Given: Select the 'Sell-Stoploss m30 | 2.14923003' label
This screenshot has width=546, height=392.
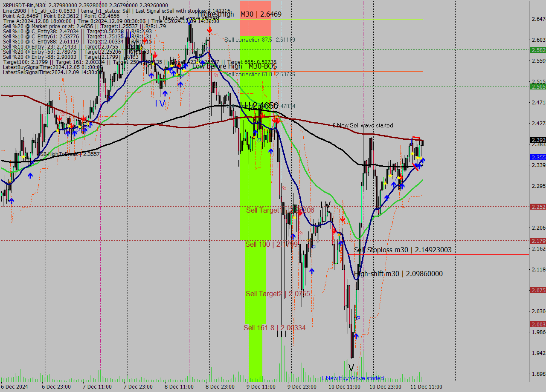Looking at the screenshot, I should [x=403, y=250].
